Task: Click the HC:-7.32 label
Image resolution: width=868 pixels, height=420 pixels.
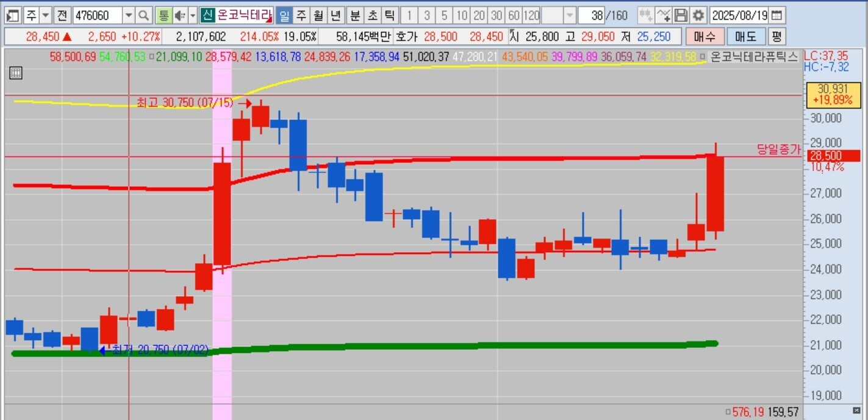Action: pyautogui.click(x=825, y=67)
